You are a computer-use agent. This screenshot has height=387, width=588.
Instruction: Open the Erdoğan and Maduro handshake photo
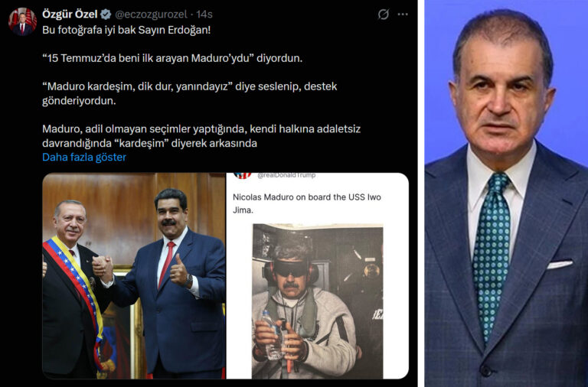[x=133, y=276]
